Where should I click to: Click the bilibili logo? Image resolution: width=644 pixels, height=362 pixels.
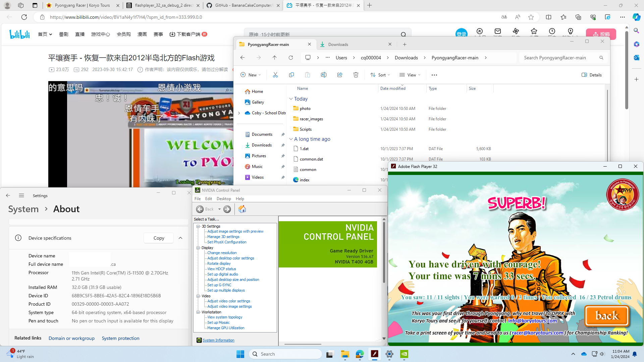click(19, 34)
